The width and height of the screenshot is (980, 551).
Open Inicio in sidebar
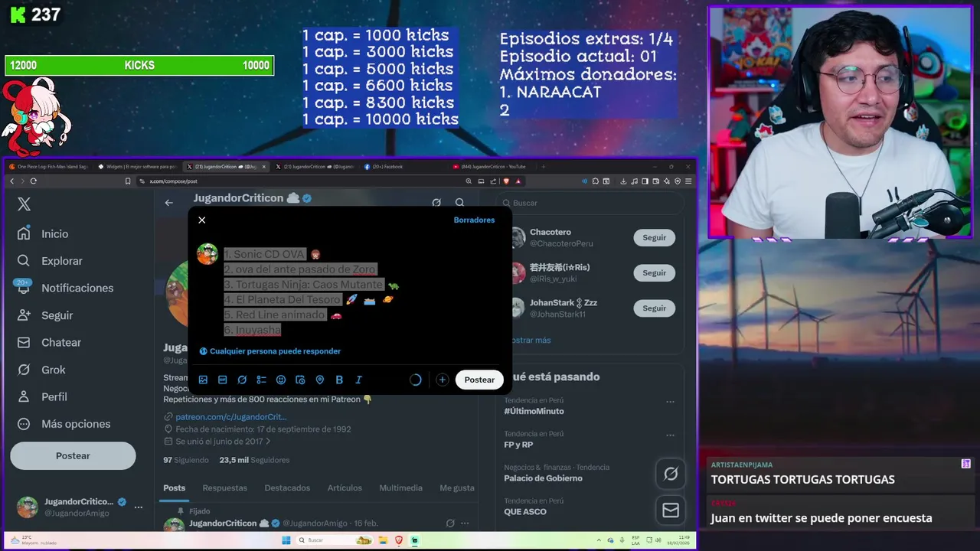click(44, 234)
